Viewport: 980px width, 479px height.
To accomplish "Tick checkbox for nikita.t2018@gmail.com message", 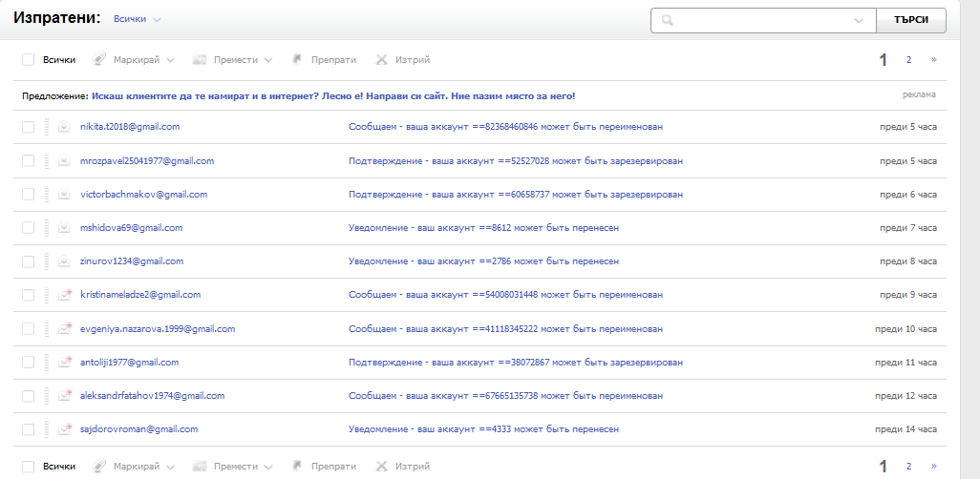I will pos(28,127).
